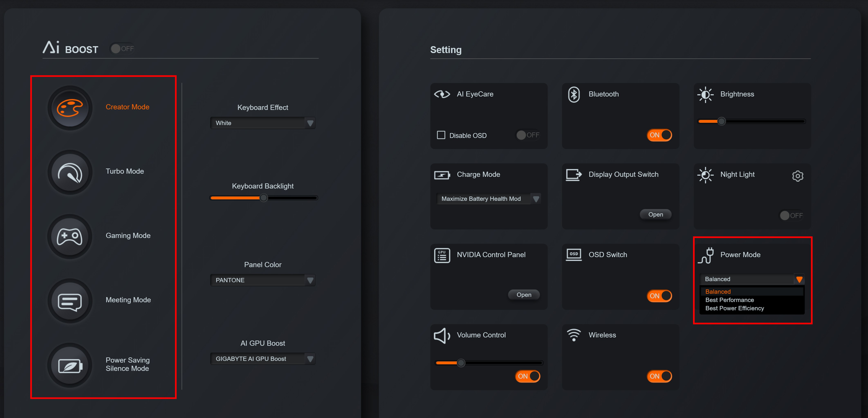Expand the Keyboard Effect dropdown
This screenshot has width=868, height=418.
pos(262,123)
